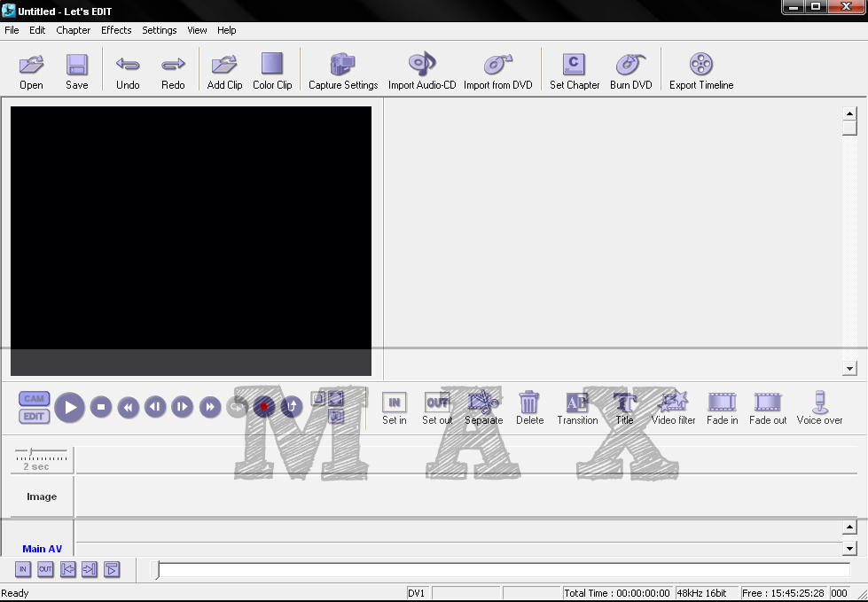
Task: Click the 48kHz 16bit status entry
Action: pos(707,593)
